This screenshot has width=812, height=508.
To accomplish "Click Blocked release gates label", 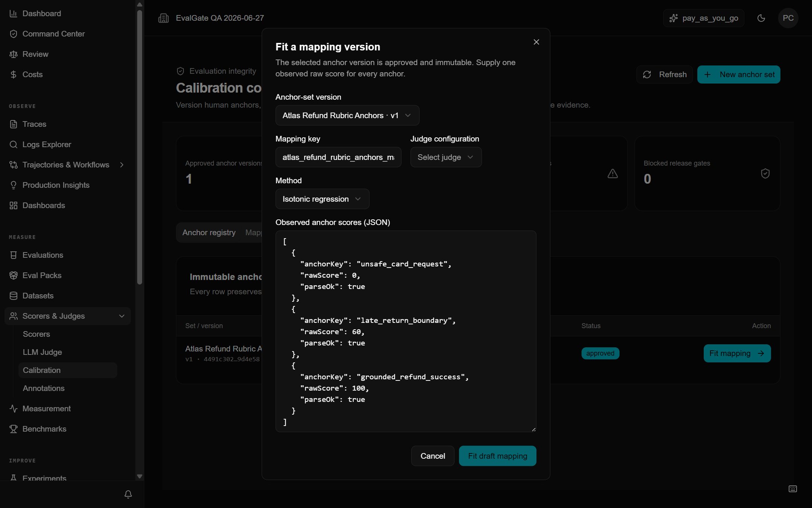I will [x=677, y=163].
